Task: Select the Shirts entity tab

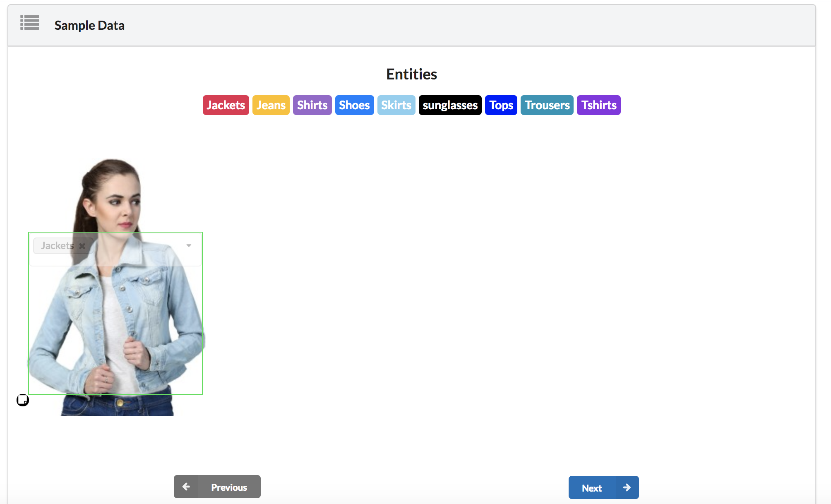Action: click(312, 105)
